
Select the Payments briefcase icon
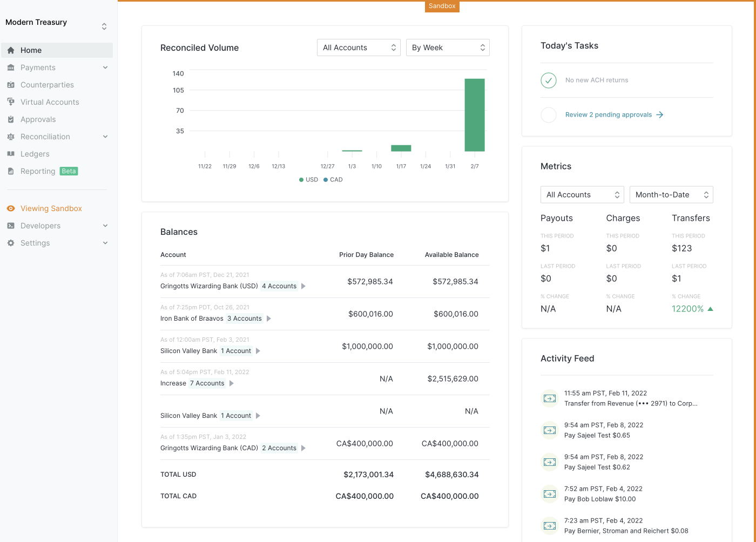tap(11, 67)
